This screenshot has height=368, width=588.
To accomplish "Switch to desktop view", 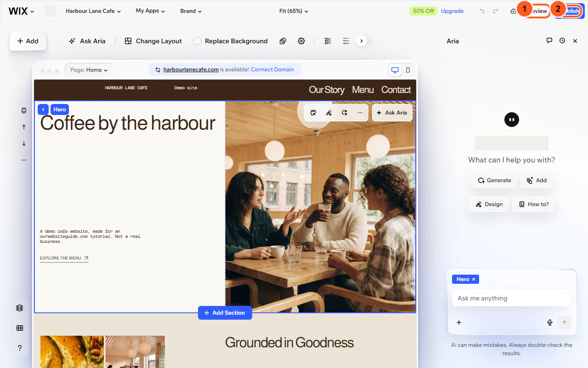I will pos(395,70).
